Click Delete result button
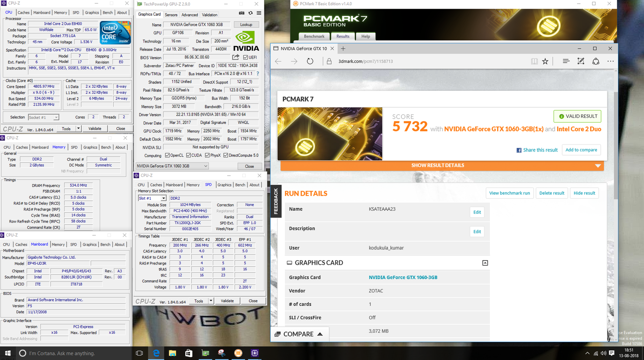Image resolution: width=644 pixels, height=360 pixels. pyautogui.click(x=552, y=193)
